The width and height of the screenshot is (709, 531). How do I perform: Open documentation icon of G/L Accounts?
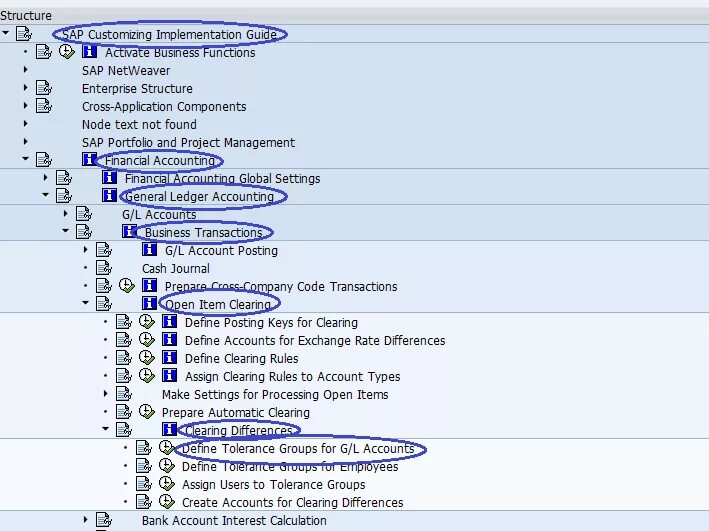point(84,213)
